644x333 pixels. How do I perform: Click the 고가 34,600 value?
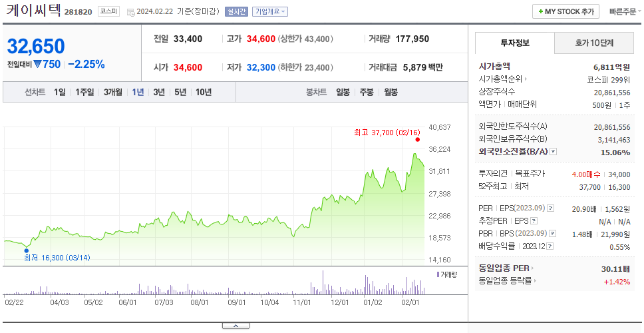[x=261, y=39]
